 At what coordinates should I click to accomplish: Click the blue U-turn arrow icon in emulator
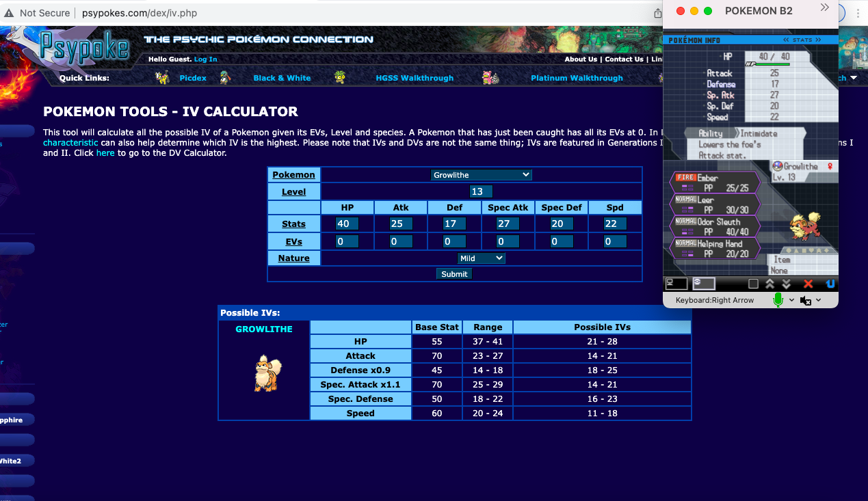pyautogui.click(x=830, y=284)
